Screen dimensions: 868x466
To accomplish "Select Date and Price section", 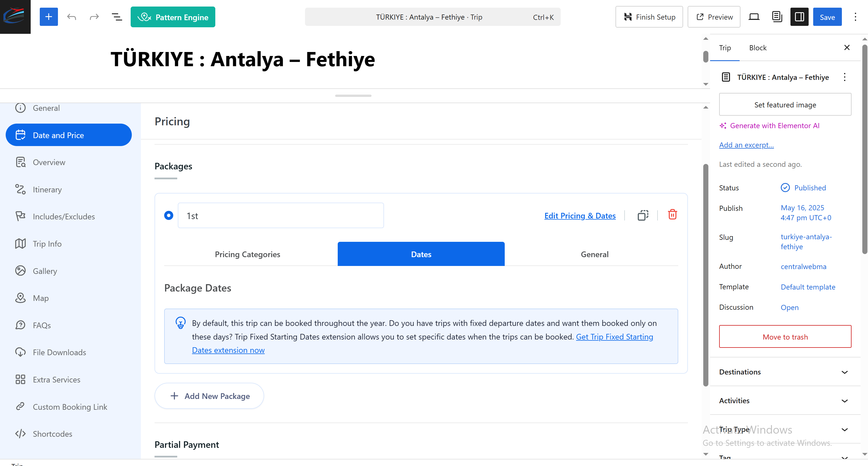I will 69,135.
